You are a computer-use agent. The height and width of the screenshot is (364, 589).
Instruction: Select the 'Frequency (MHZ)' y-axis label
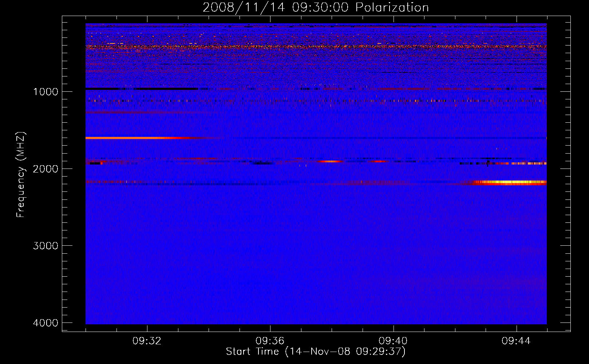21,175
